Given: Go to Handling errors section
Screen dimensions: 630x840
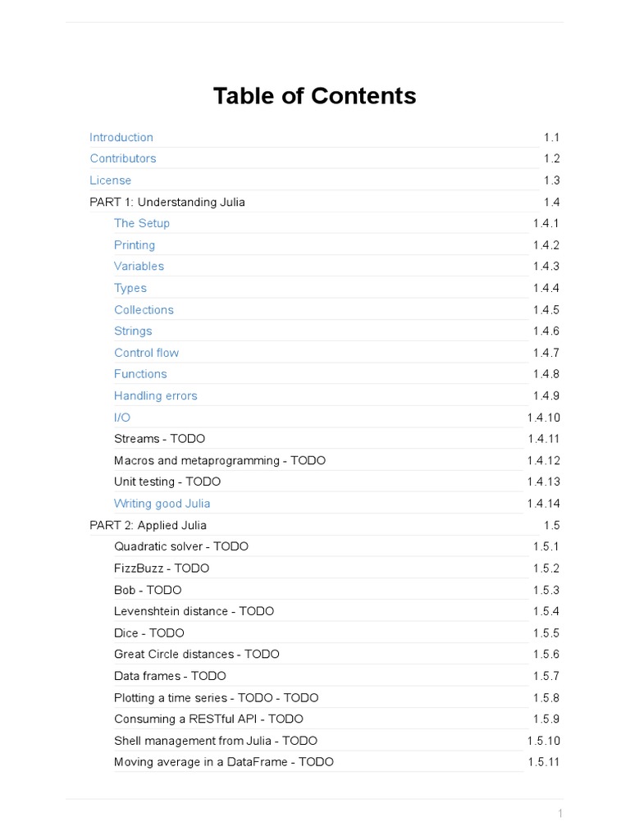Looking at the screenshot, I should (156, 395).
